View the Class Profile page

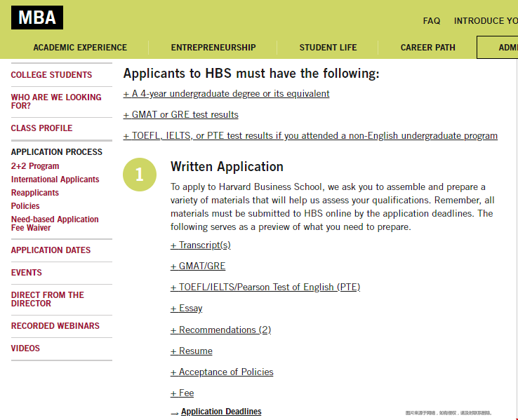tap(41, 128)
